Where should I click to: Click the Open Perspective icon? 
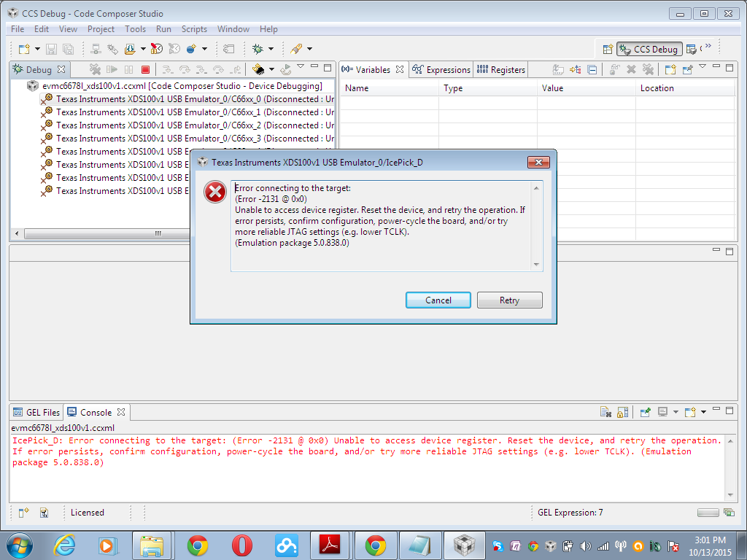608,49
